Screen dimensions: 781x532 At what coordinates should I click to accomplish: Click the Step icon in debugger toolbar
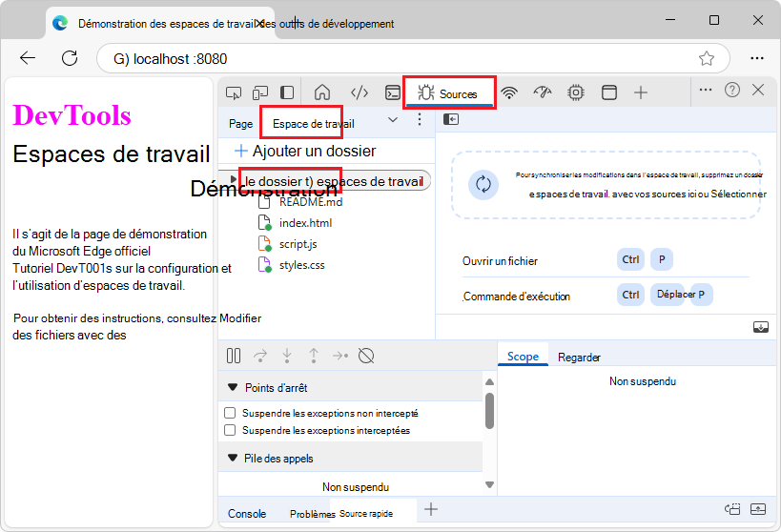pyautogui.click(x=340, y=356)
